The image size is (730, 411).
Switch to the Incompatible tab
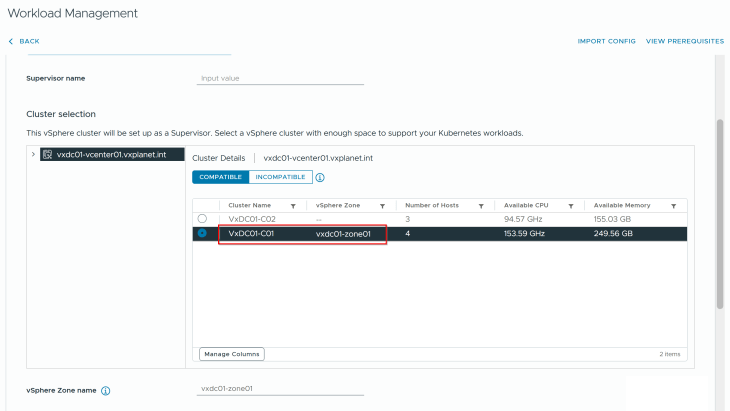(280, 177)
